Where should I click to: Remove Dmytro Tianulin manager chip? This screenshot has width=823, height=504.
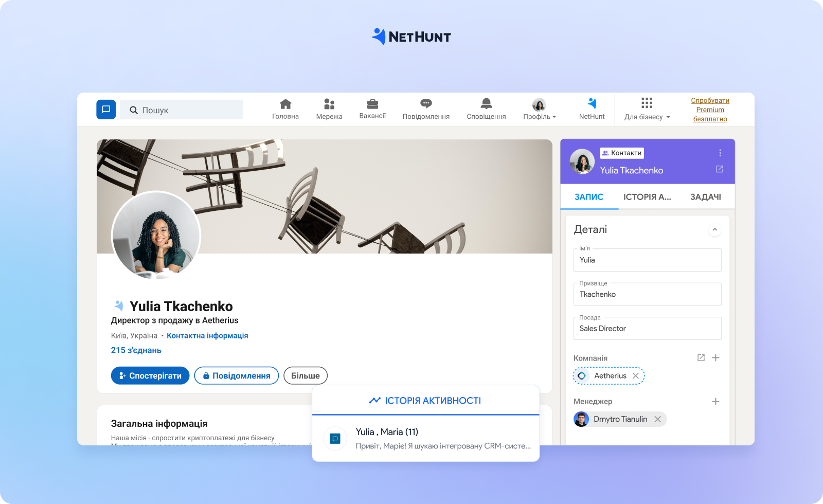(x=657, y=419)
